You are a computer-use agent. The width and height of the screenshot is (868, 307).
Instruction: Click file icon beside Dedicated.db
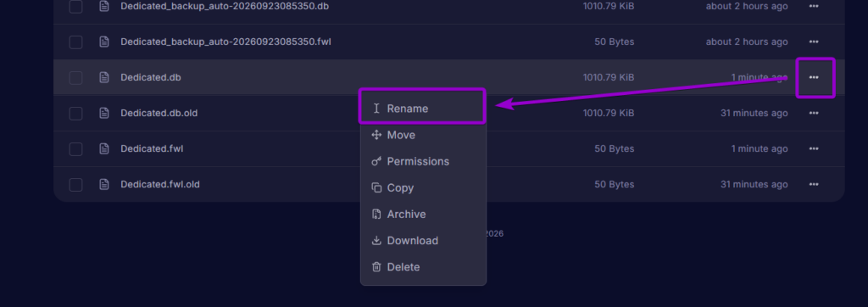click(104, 77)
